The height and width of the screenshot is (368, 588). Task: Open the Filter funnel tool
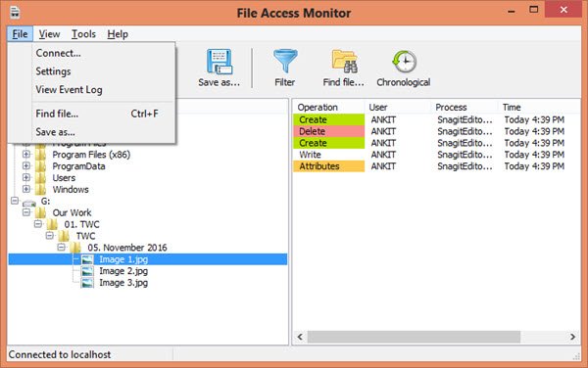coord(285,61)
